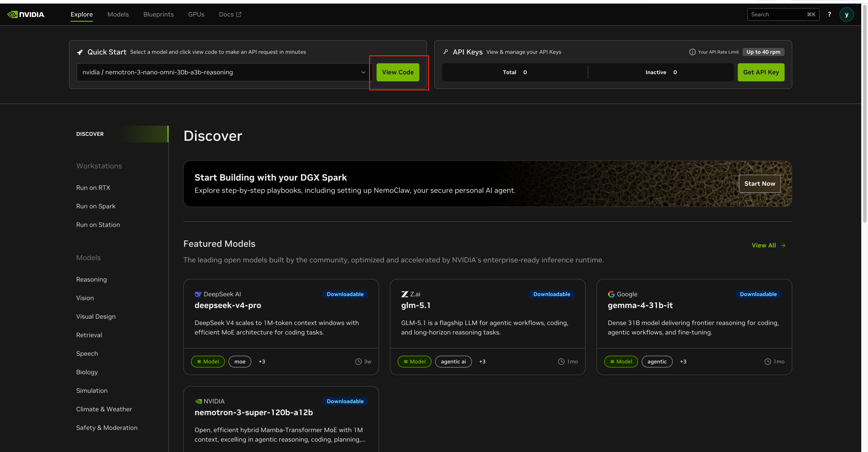Screen dimensions: 868x452
Task: Click the Downloadable badge on gemma-4-31b-it
Action: (758, 294)
